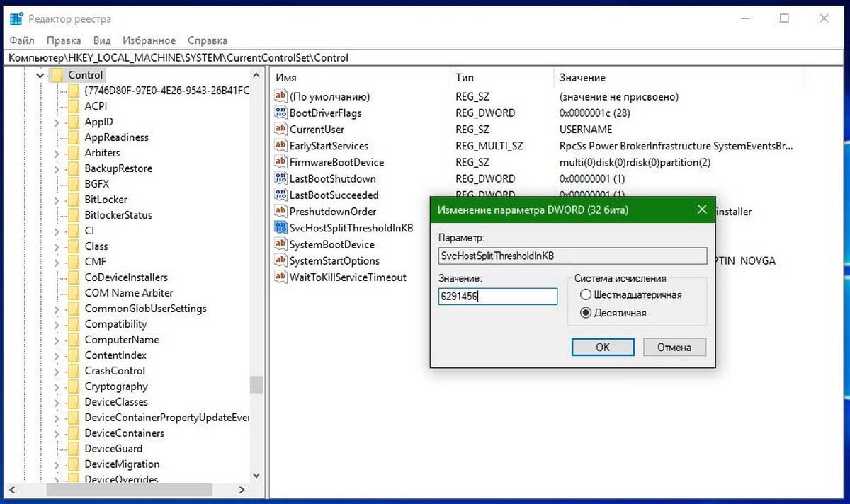Click the string icon beside CurrentUser
This screenshot has width=850, height=504.
click(x=280, y=130)
